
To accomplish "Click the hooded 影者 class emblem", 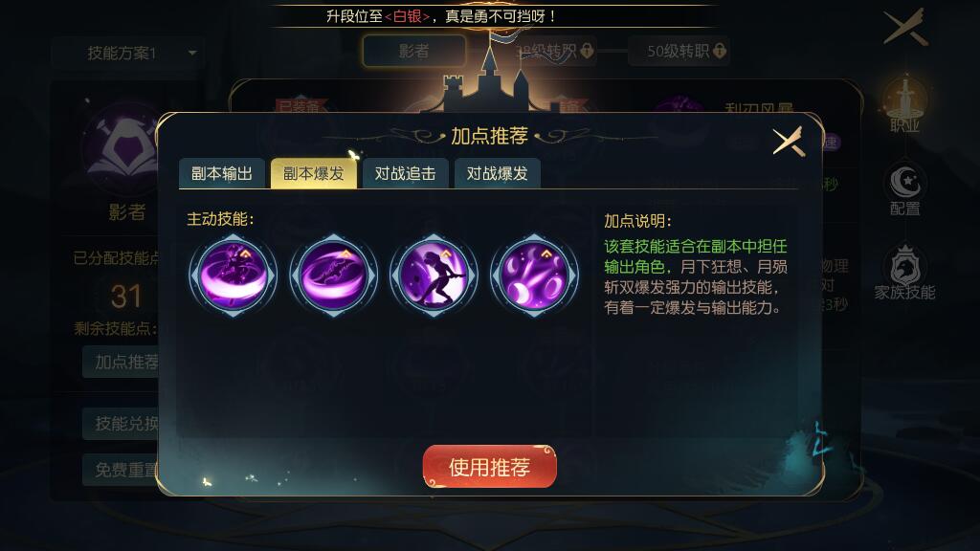I will pyautogui.click(x=125, y=146).
